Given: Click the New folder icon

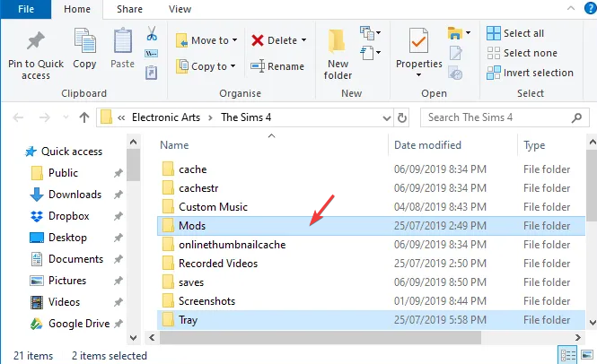Looking at the screenshot, I should pos(337,40).
